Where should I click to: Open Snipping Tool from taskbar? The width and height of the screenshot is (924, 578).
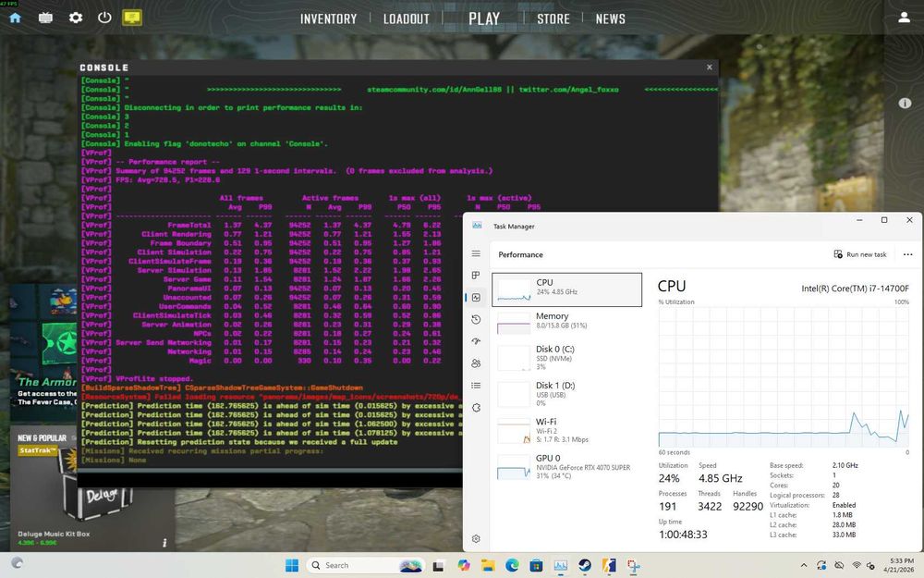pos(634,566)
